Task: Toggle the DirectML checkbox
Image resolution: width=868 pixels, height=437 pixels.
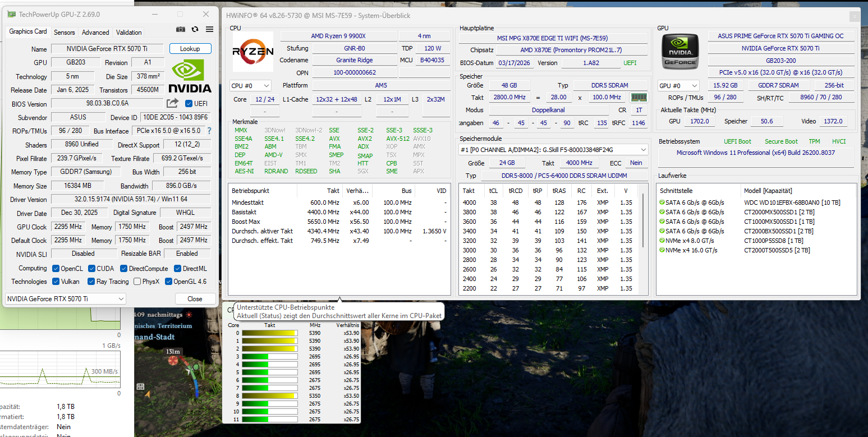Action: [177, 269]
